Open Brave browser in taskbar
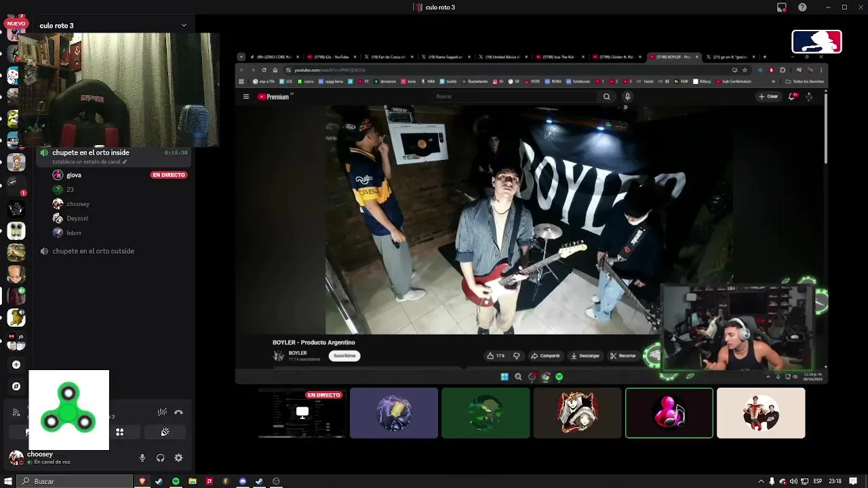868x488 pixels. coord(142,481)
